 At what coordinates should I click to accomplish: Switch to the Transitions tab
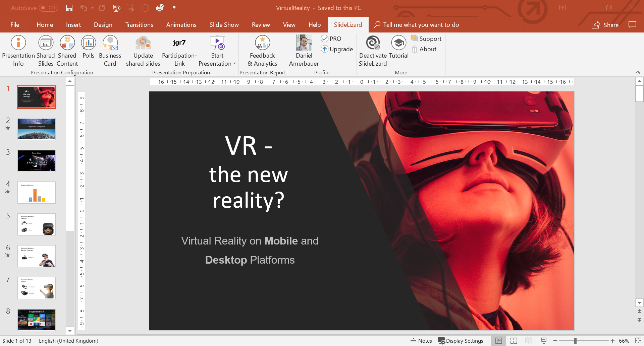[139, 25]
